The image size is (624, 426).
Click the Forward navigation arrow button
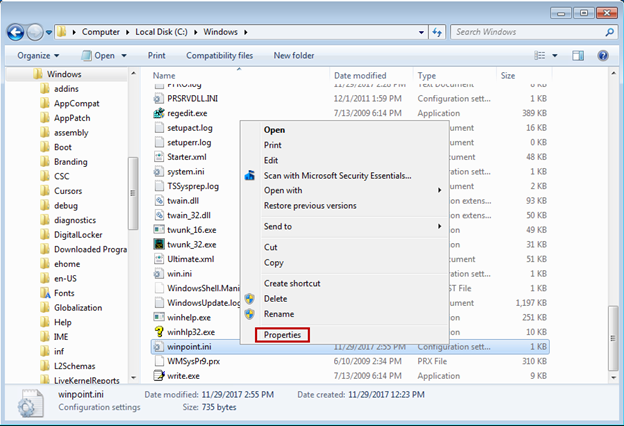pyautogui.click(x=35, y=32)
